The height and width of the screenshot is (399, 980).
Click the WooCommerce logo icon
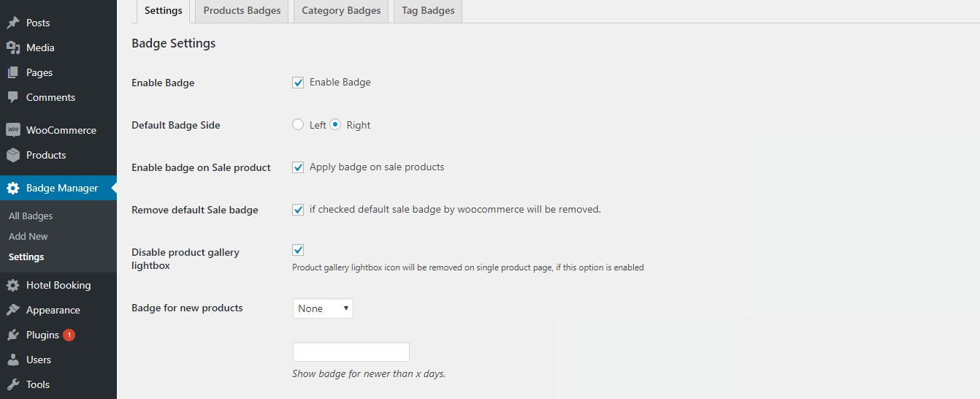point(13,130)
